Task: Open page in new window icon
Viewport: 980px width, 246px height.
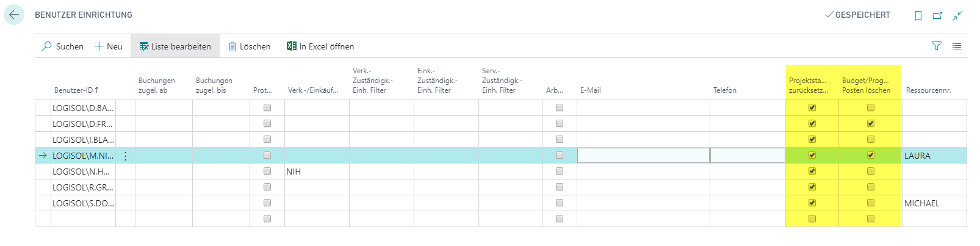Action: click(x=937, y=16)
